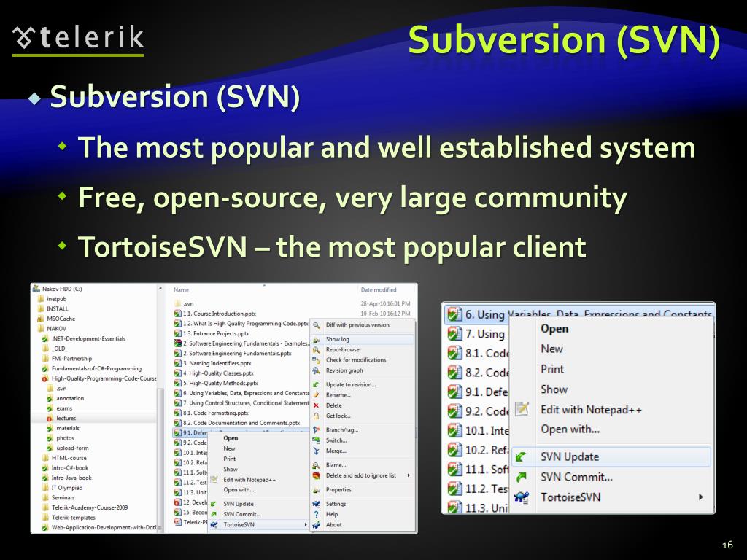Click the red X Delete icon
747x560 pixels.
point(317,405)
